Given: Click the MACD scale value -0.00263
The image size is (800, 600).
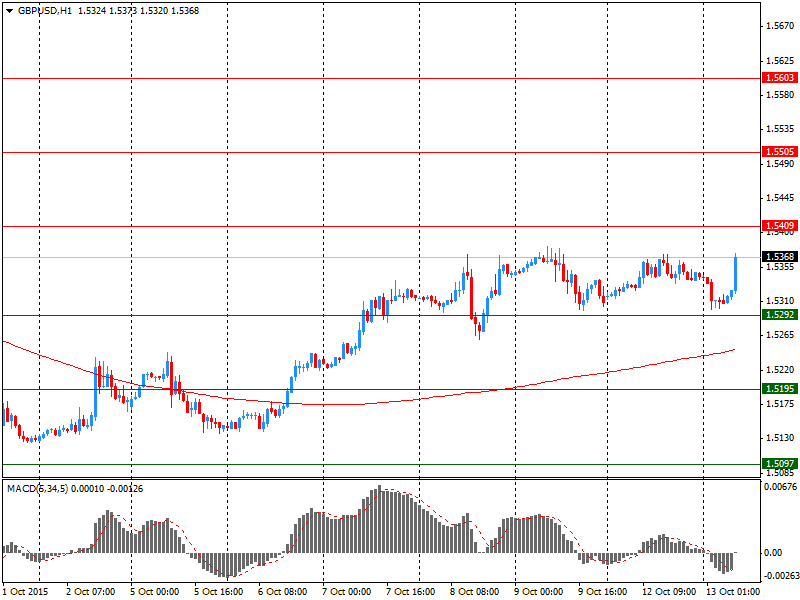Looking at the screenshot, I should click(781, 576).
